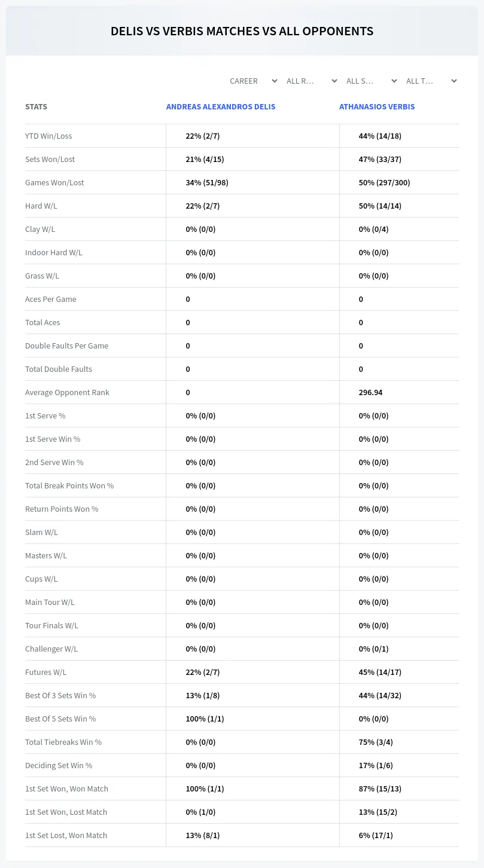
Task: Click Verbis's Hard W/L value 50% (14/14)
Action: coord(380,206)
